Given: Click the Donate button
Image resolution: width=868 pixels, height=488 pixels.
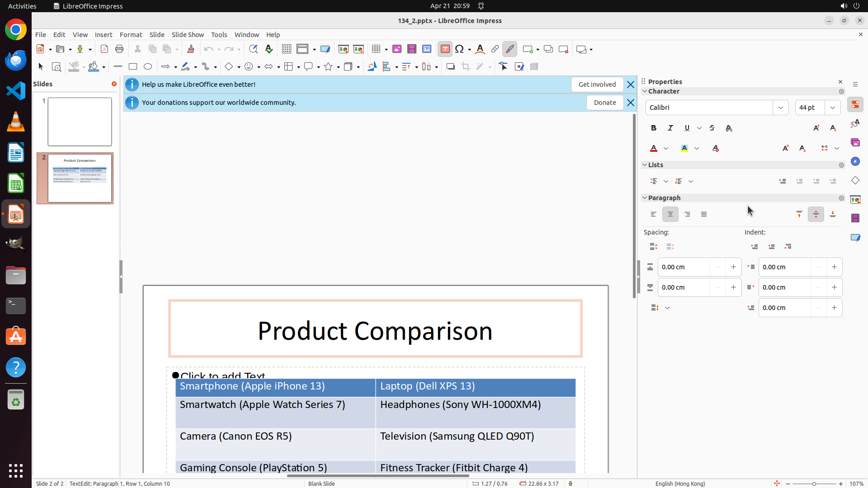Looking at the screenshot, I should (604, 103).
